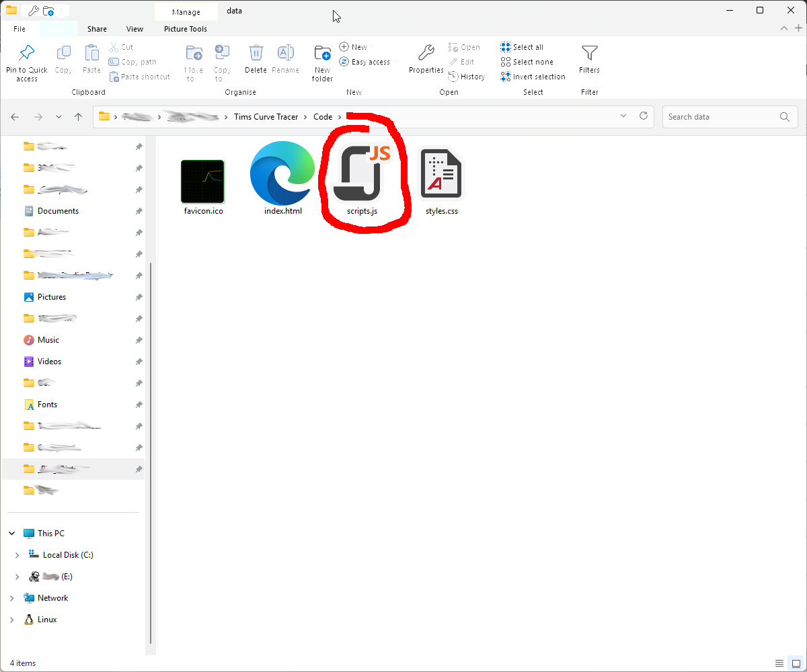Go back using the Back arrow
This screenshot has width=807, height=672.
[15, 117]
